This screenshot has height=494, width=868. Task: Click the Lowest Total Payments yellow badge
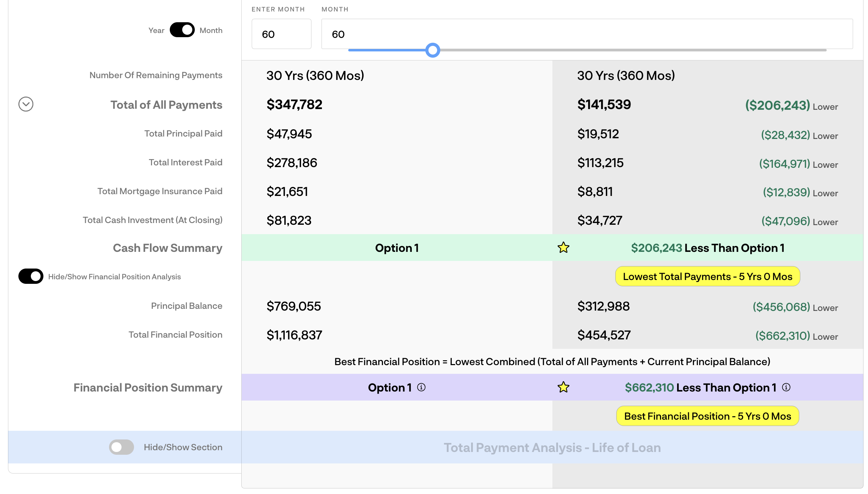click(707, 277)
